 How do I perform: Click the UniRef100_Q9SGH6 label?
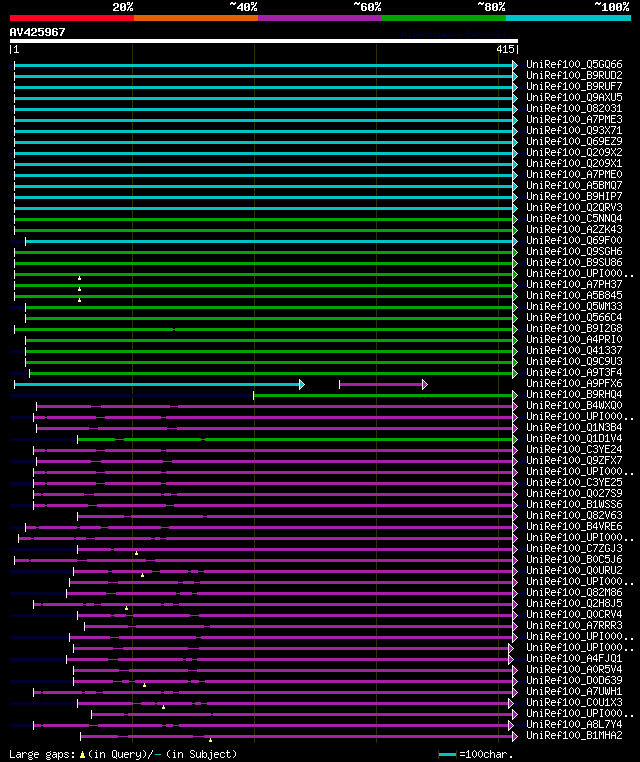pyautogui.click(x=574, y=251)
